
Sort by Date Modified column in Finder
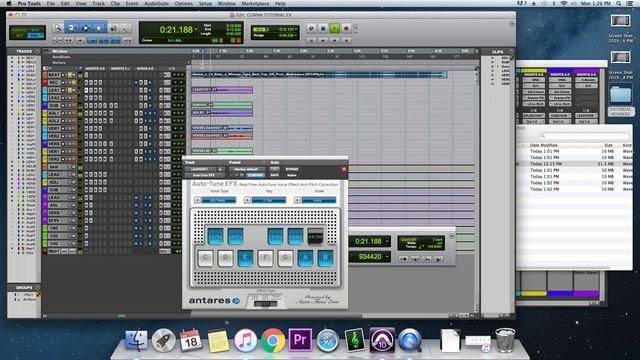tap(544, 145)
